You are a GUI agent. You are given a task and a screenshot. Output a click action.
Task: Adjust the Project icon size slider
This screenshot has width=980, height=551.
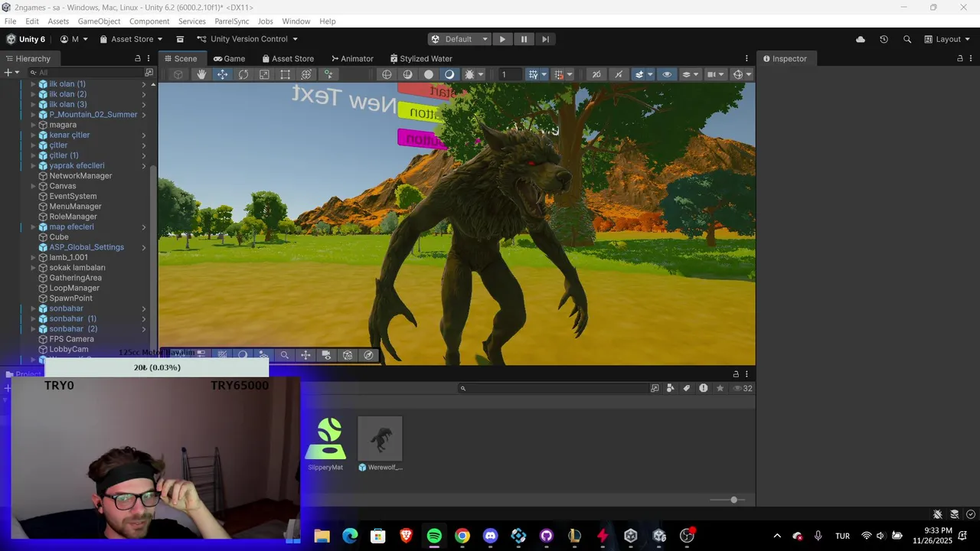(x=733, y=500)
